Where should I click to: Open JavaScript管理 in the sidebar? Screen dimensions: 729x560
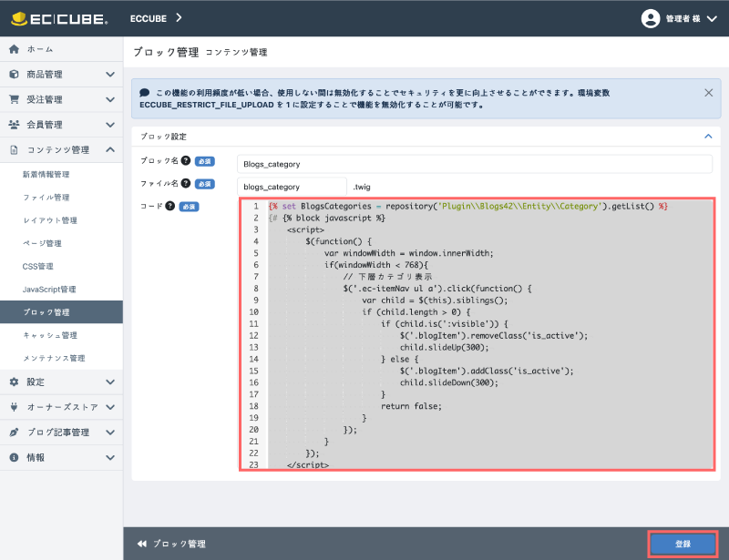[49, 289]
